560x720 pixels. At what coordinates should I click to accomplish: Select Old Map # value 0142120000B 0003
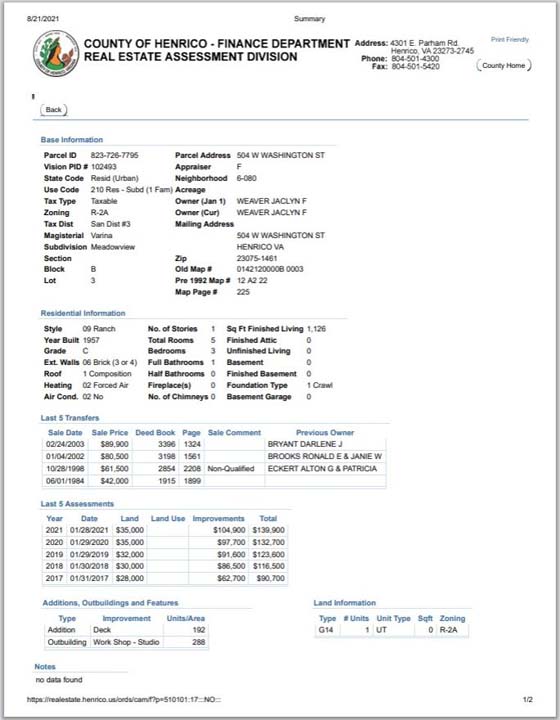[270, 269]
